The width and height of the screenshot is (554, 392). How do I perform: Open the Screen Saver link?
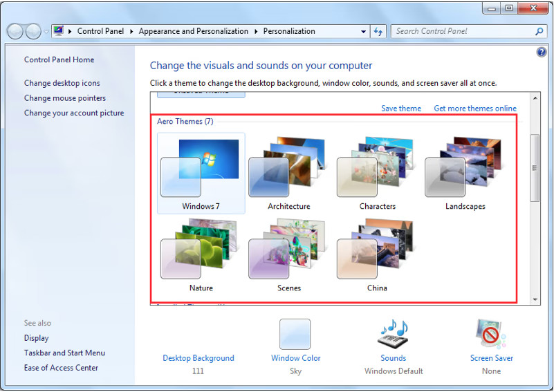coord(492,358)
